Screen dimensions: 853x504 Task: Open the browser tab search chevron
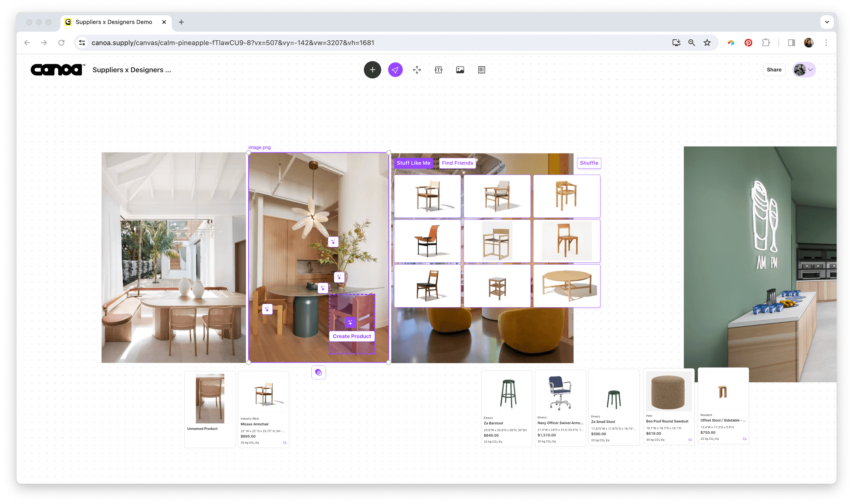pyautogui.click(x=827, y=22)
